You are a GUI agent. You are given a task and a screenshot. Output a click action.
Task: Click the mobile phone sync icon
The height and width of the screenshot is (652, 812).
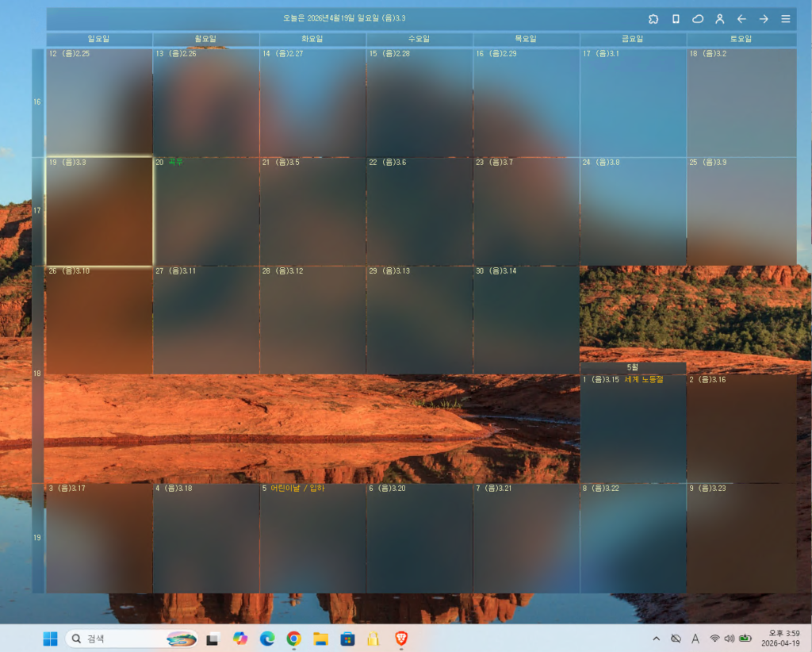[676, 19]
